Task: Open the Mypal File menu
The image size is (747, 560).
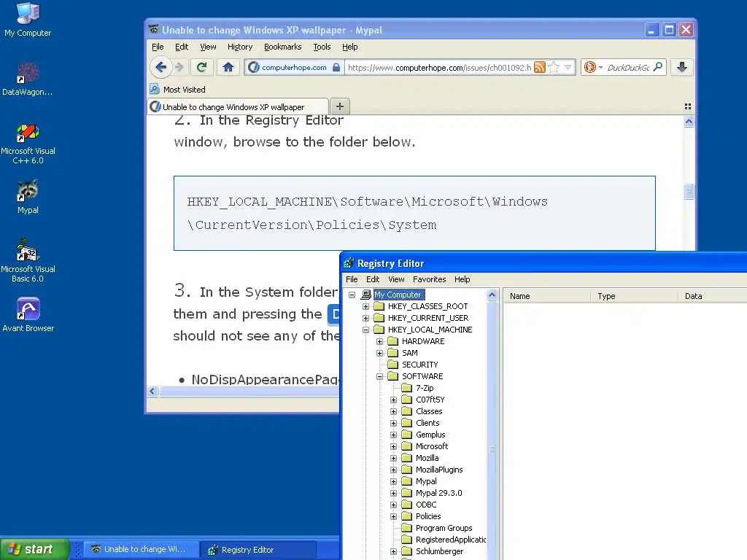Action: pyautogui.click(x=158, y=47)
